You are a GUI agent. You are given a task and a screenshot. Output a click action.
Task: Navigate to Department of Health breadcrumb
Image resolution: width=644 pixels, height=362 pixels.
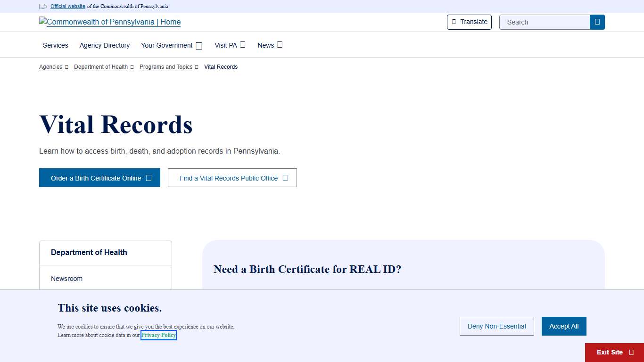click(x=101, y=67)
